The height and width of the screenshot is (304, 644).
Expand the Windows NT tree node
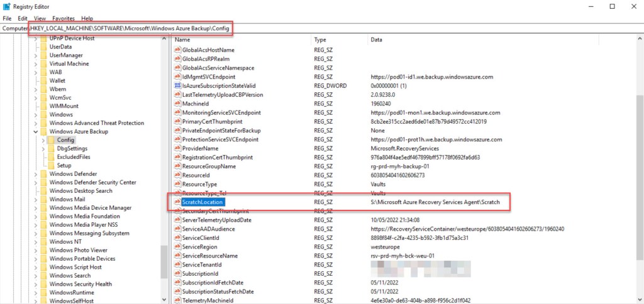(x=35, y=242)
